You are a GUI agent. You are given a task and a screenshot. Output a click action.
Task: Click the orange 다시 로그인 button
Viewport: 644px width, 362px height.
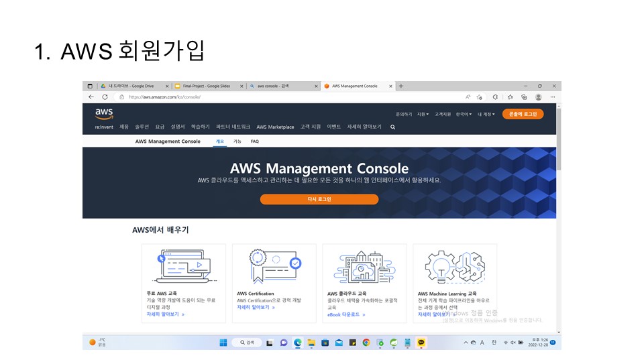(x=319, y=199)
